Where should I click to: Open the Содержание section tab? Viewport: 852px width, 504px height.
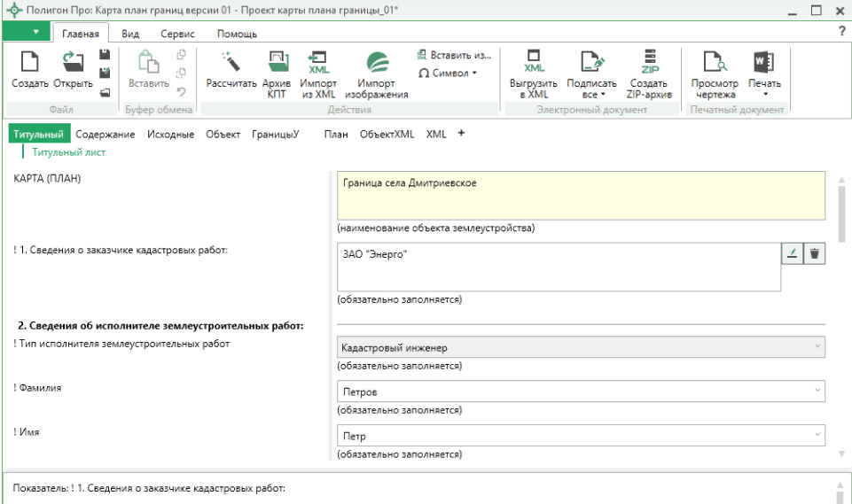105,135
